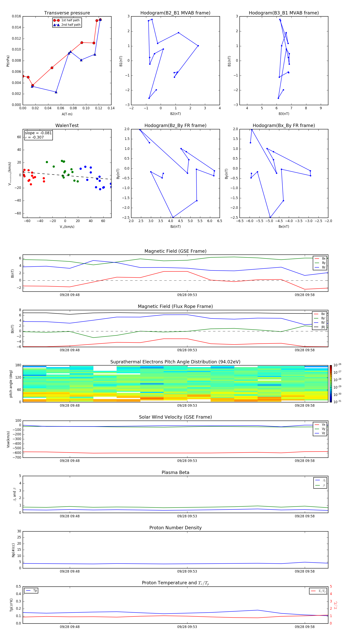Click the 'Bz' legend entry in GSE panel
Screen dimensions: 351x644
(x=320, y=267)
